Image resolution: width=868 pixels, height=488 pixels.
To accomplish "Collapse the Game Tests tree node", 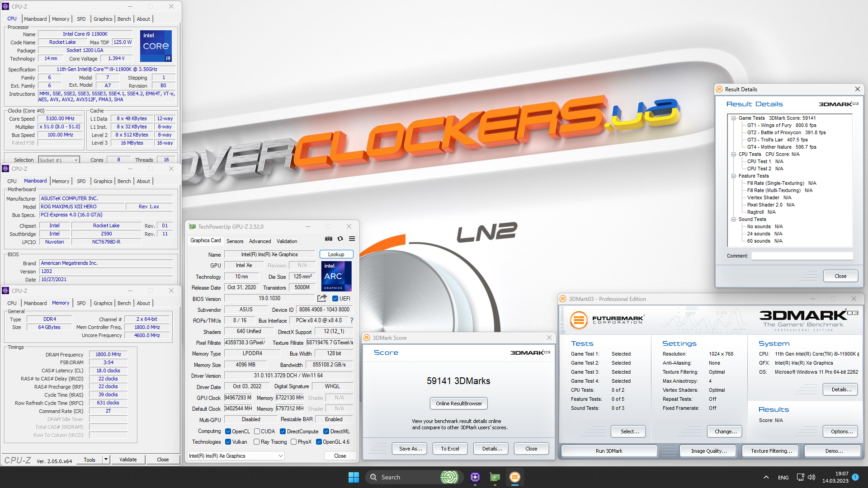I will pos(733,118).
